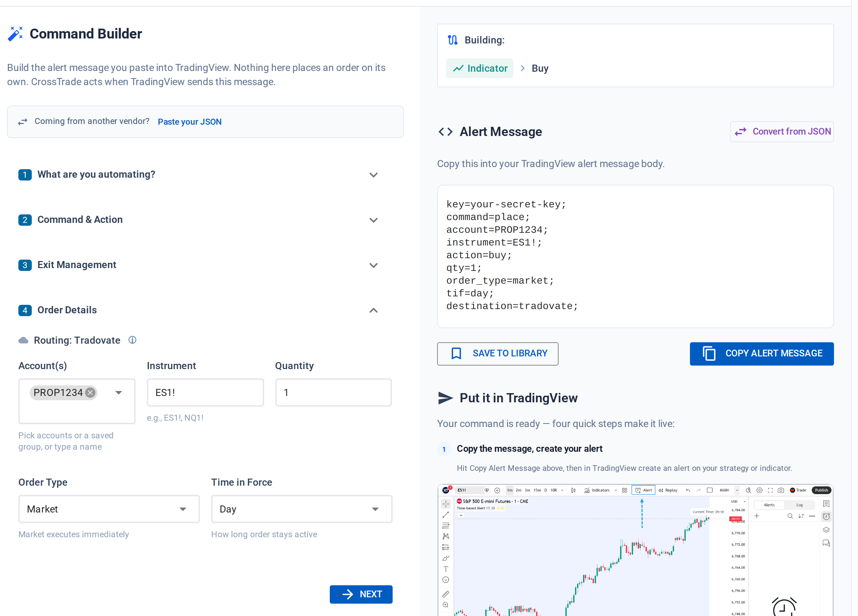
Task: Click the 'account=PROP1234;' line
Action: coord(497,230)
